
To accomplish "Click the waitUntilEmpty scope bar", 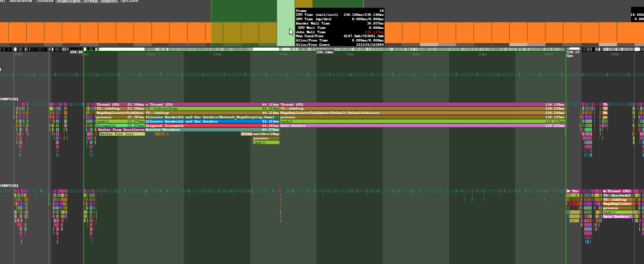I will 266,134.
